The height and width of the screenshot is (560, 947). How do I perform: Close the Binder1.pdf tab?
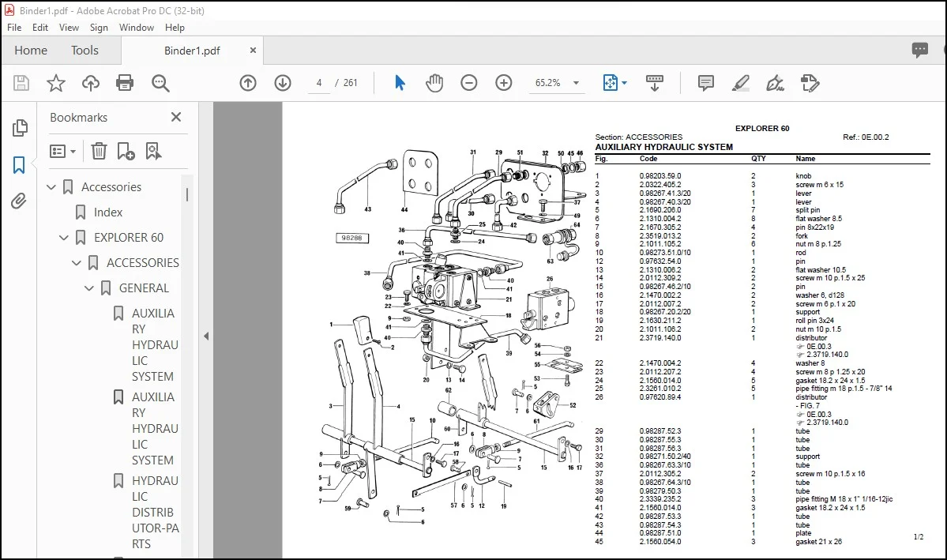pyautogui.click(x=253, y=50)
